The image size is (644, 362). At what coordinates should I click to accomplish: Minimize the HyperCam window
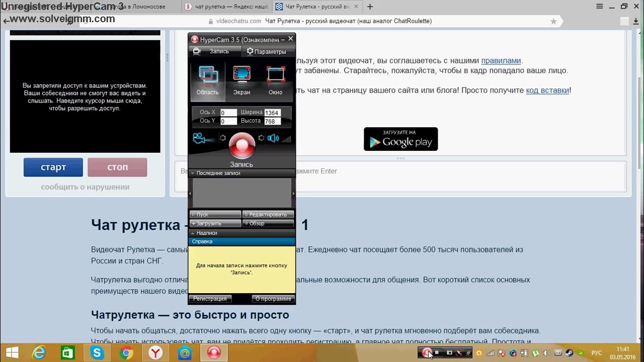283,39
